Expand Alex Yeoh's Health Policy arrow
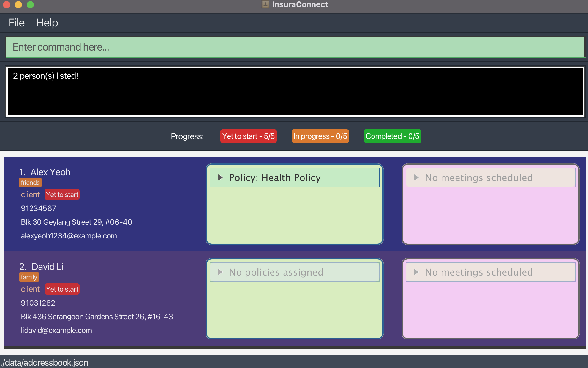The image size is (588, 368). (220, 177)
